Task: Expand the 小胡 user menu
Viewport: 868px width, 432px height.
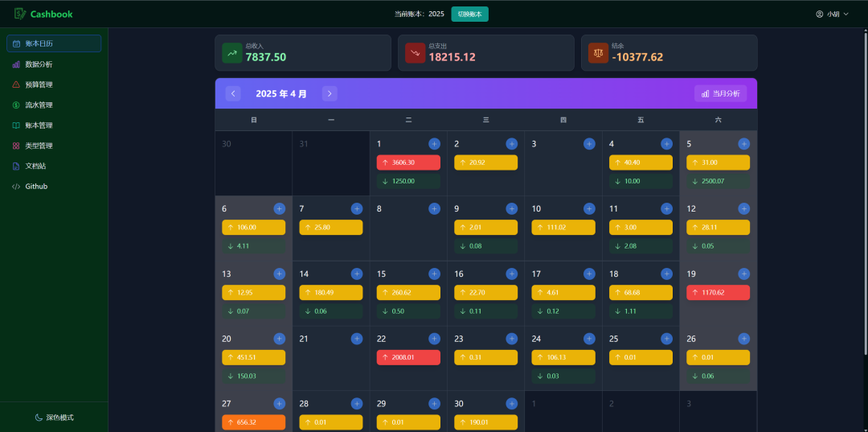Action: pos(832,14)
